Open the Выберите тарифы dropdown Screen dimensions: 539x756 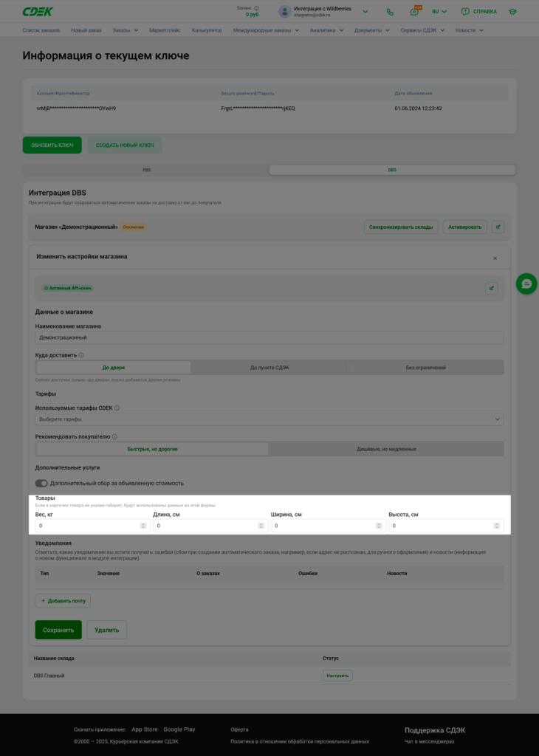click(x=269, y=419)
